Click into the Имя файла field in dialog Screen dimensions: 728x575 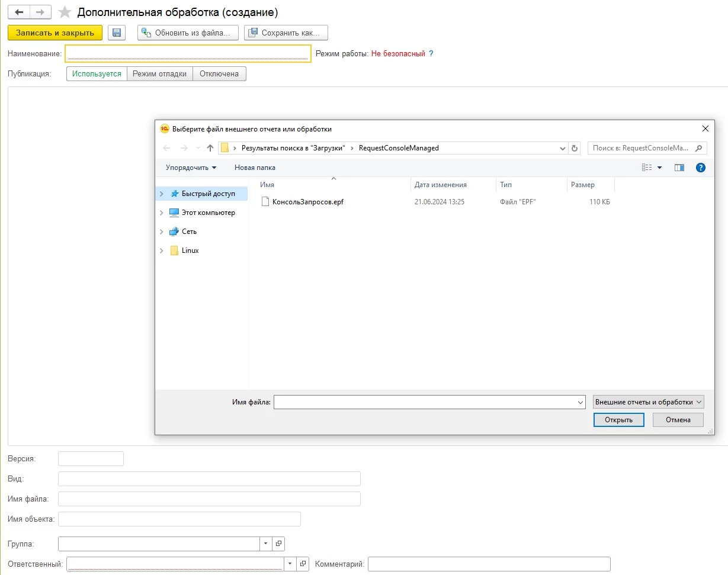(424, 402)
